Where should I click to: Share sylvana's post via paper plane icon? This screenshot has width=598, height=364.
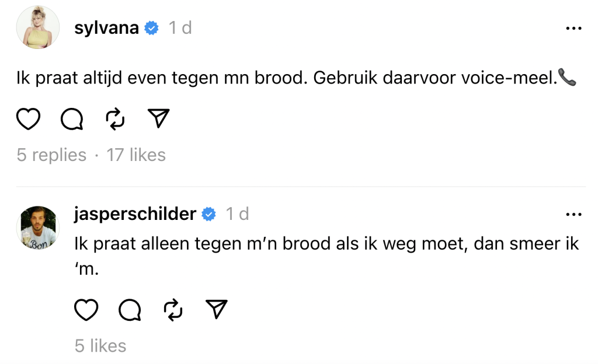158,119
